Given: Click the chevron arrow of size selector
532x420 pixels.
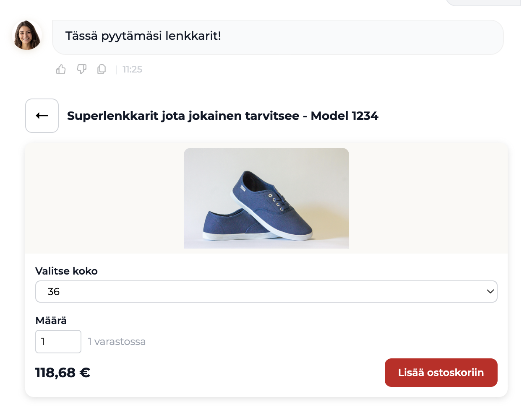Looking at the screenshot, I should [490, 291].
